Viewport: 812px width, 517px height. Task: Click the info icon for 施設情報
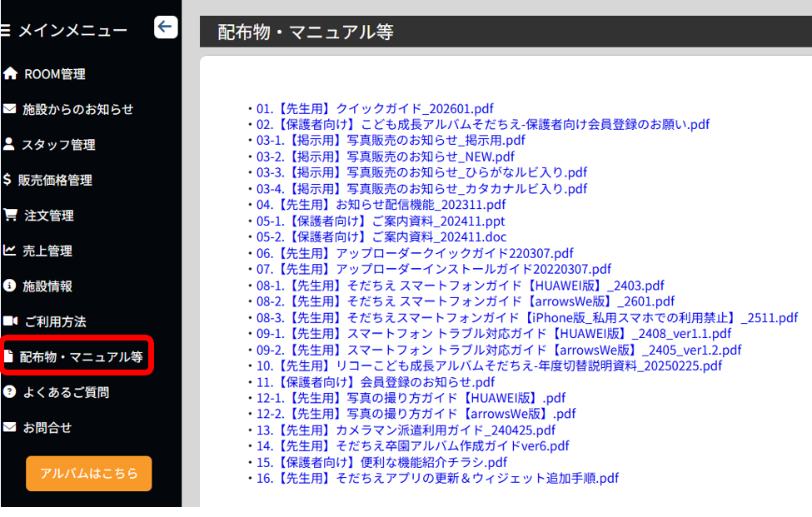tap(10, 286)
